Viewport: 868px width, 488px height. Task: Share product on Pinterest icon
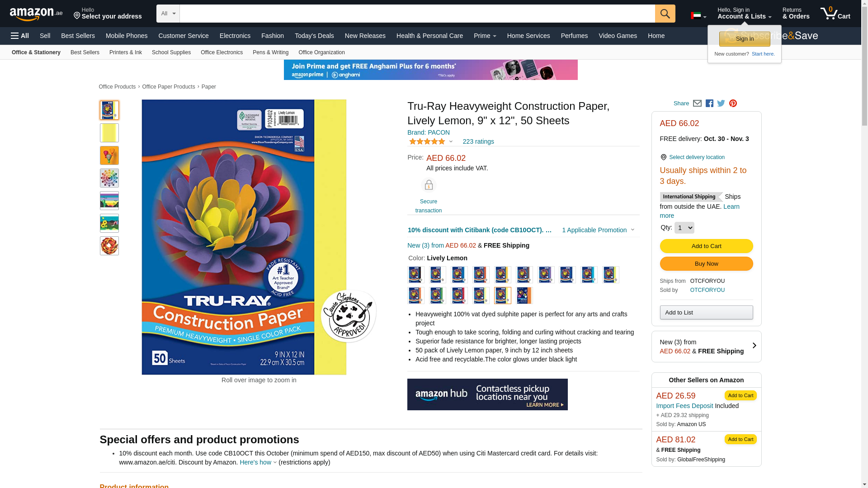click(x=733, y=103)
